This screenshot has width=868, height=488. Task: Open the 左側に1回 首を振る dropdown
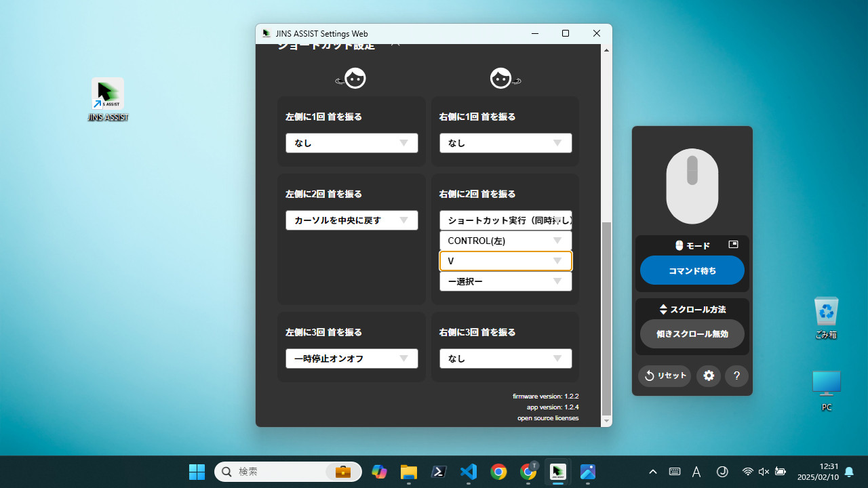click(x=351, y=142)
